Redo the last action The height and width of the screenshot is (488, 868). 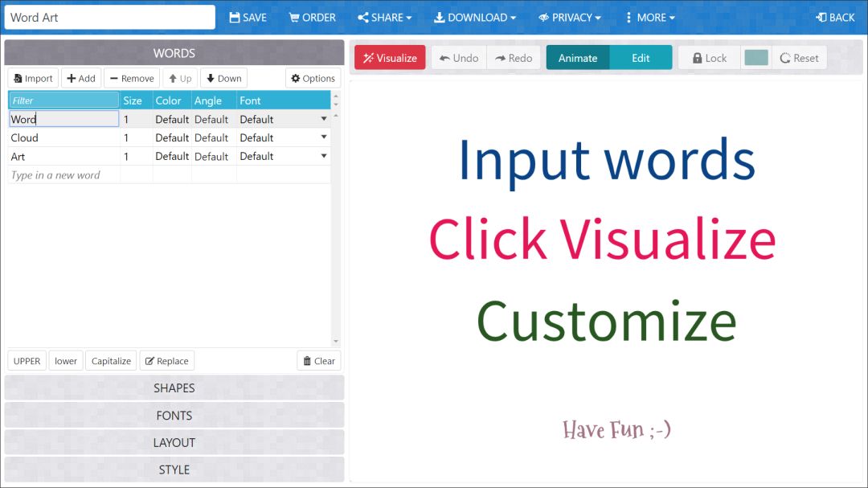tap(514, 58)
